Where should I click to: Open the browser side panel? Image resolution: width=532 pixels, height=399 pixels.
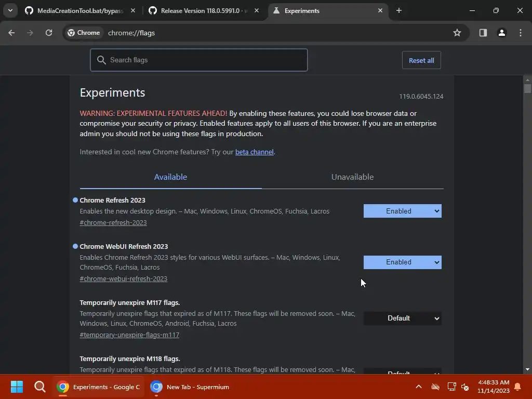tap(483, 33)
